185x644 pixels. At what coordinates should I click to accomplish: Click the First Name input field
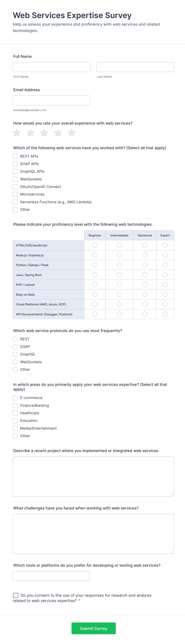tap(51, 67)
